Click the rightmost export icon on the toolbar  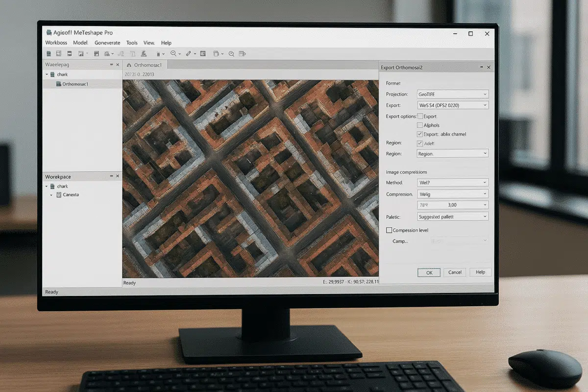tap(242, 53)
